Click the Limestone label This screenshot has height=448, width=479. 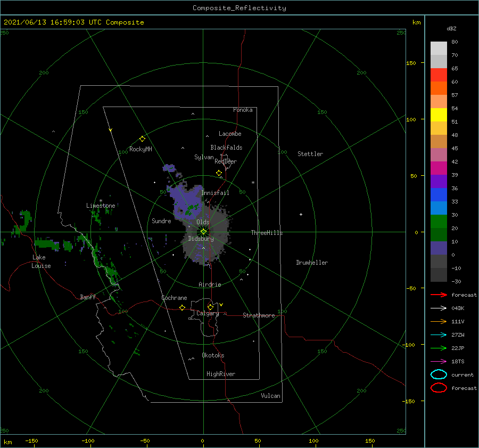(101, 206)
